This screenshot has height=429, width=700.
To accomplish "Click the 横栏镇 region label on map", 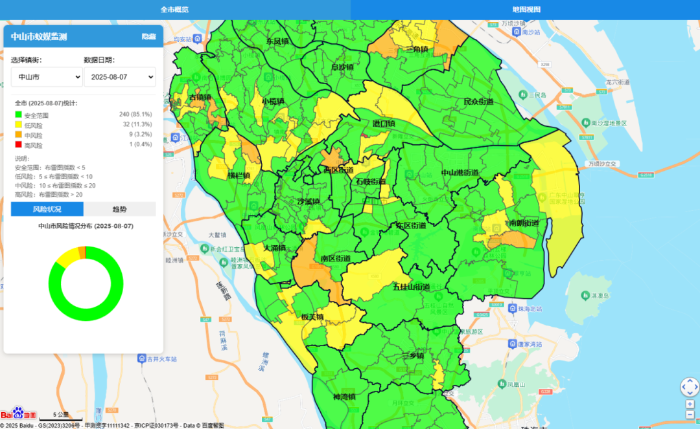I will tap(239, 175).
